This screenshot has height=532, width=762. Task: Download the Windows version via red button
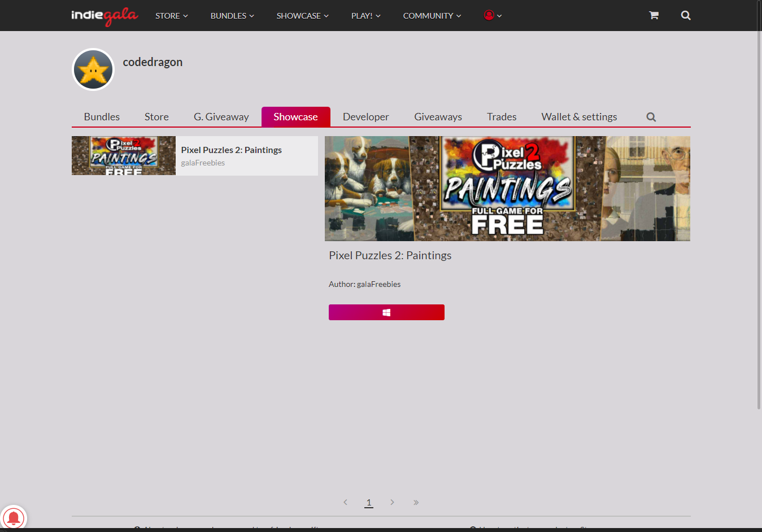pos(386,312)
